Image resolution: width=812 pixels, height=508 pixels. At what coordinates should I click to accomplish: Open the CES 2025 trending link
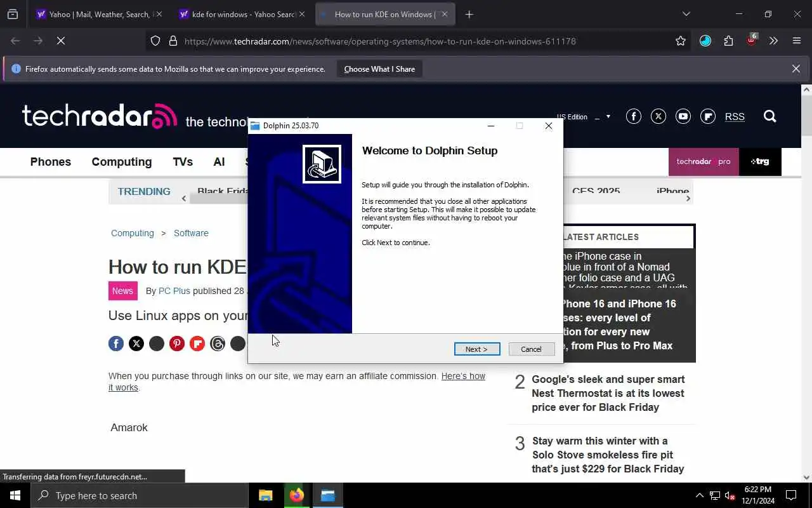point(596,190)
